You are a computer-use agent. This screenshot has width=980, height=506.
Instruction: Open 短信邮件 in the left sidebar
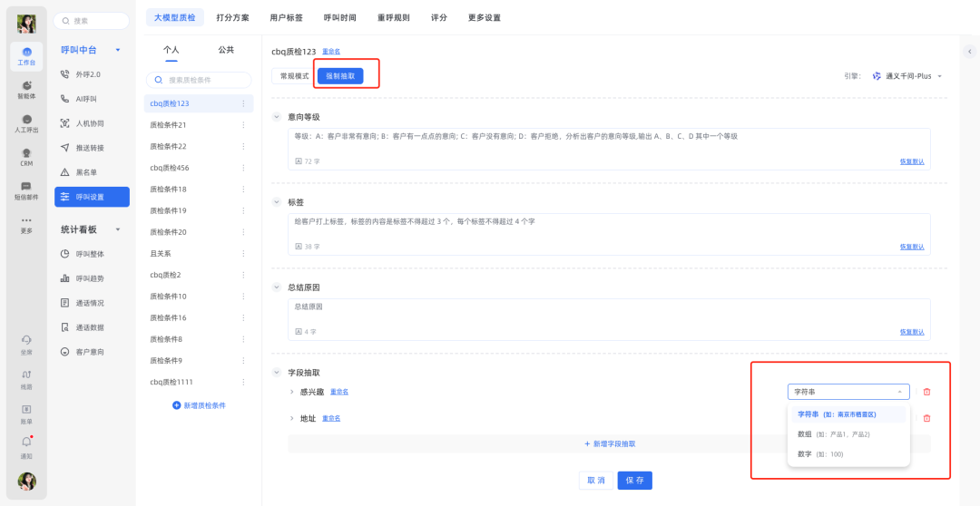tap(26, 190)
